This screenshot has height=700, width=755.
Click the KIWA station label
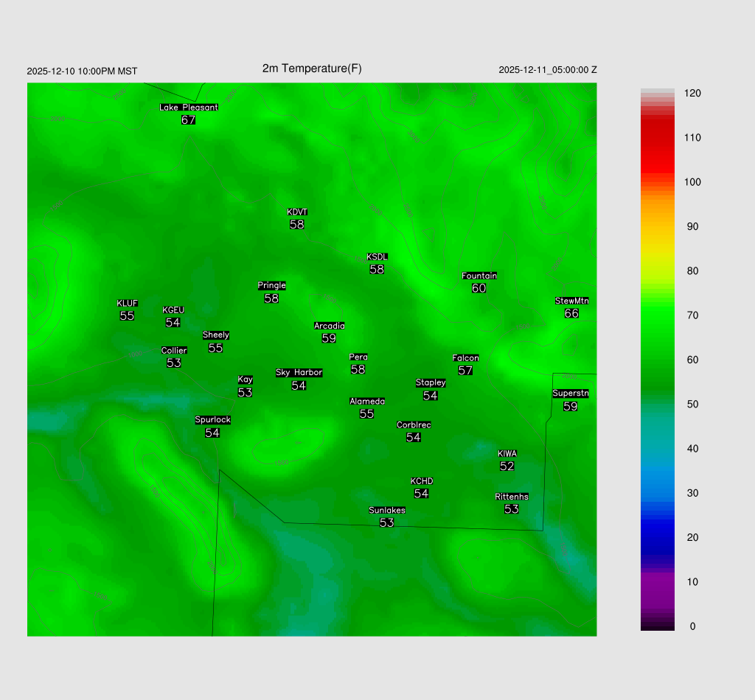[507, 453]
